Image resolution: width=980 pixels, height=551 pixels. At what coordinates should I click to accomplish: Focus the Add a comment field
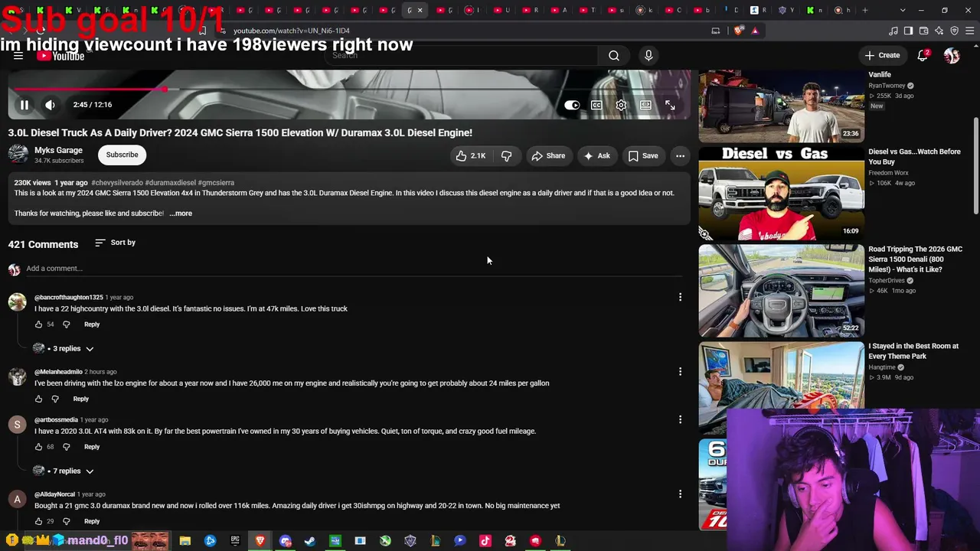click(353, 269)
